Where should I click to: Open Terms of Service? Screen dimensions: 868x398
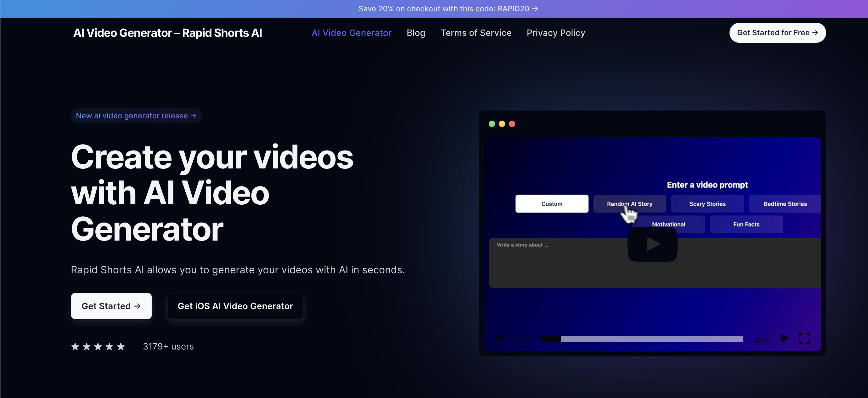click(476, 33)
